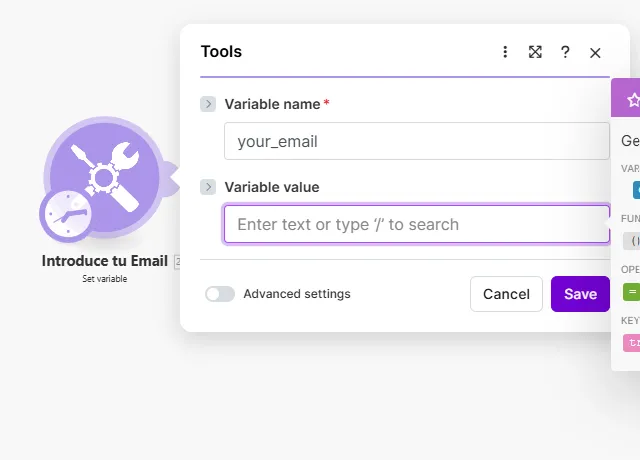Screen dimensions: 640x460
Task: Focus the Variable value text field
Action: (x=416, y=224)
